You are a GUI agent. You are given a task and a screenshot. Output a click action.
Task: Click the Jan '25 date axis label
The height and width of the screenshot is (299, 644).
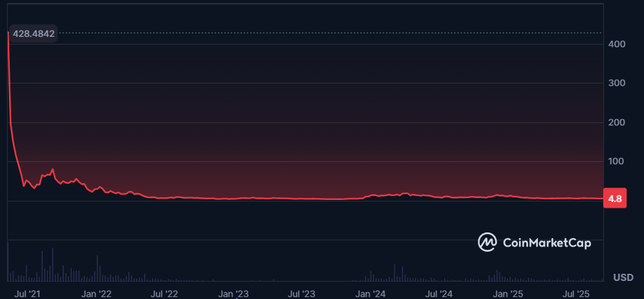[x=507, y=294]
